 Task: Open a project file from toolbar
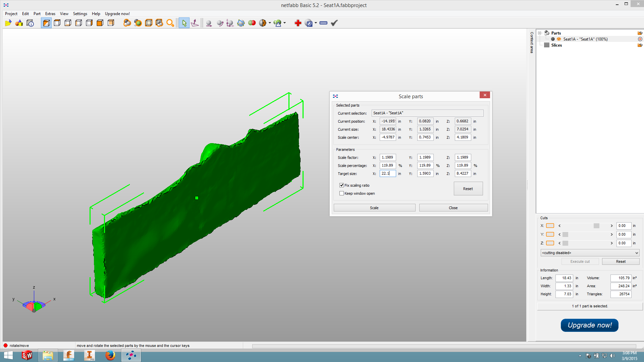click(x=8, y=23)
